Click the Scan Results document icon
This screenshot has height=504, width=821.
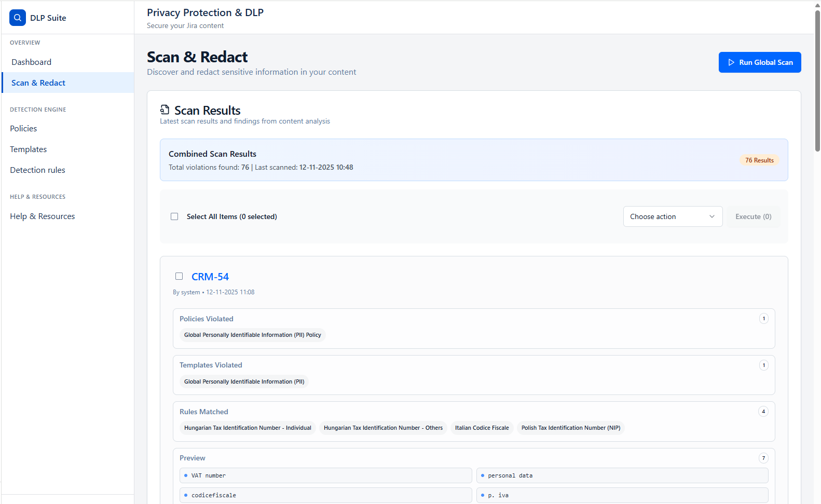tap(165, 110)
